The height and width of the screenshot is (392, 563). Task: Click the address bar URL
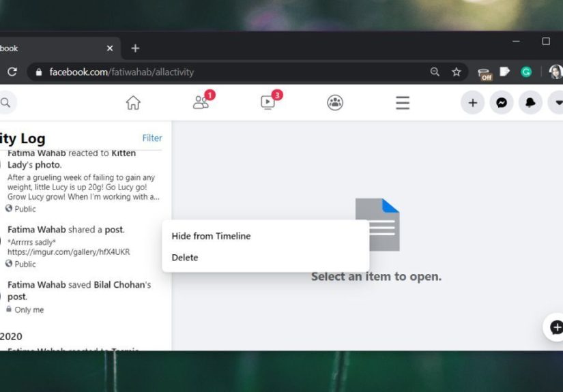pyautogui.click(x=121, y=72)
